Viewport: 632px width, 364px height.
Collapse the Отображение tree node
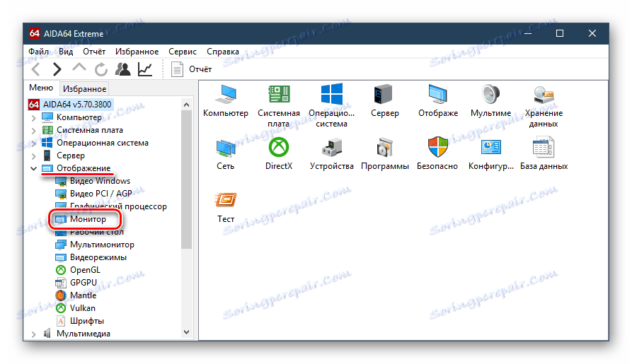click(33, 168)
